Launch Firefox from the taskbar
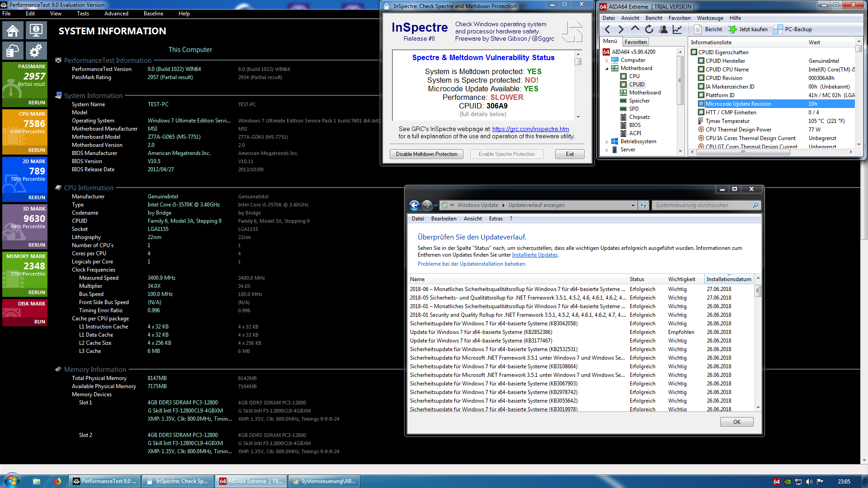This screenshot has height=488, width=868. coord(57,481)
